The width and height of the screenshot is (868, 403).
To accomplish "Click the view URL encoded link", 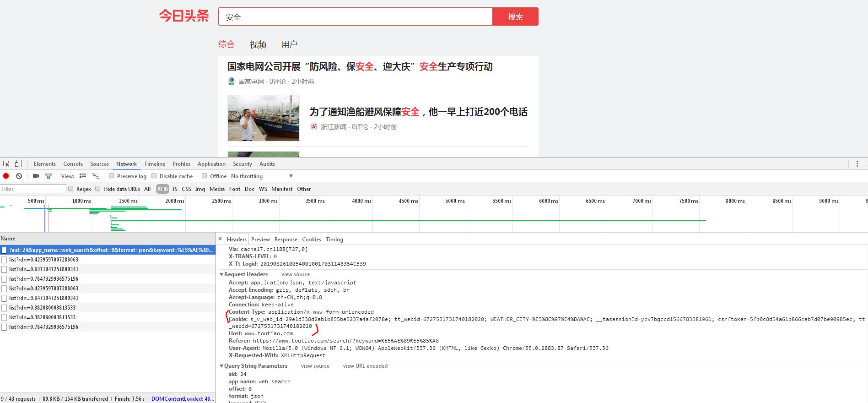I will tap(365, 366).
